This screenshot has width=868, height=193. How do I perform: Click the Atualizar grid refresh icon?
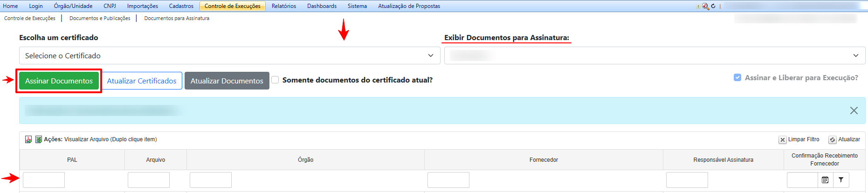click(833, 140)
